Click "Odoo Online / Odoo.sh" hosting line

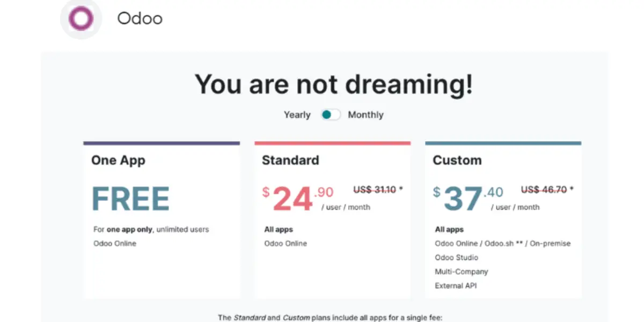click(503, 244)
